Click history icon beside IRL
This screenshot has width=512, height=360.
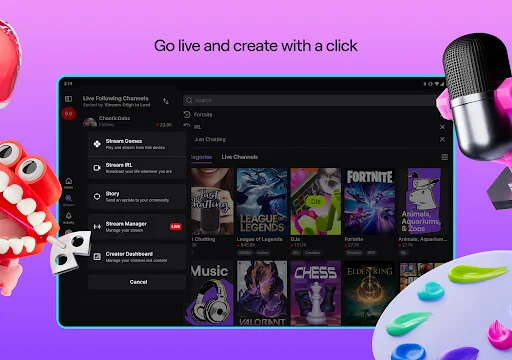point(187,126)
